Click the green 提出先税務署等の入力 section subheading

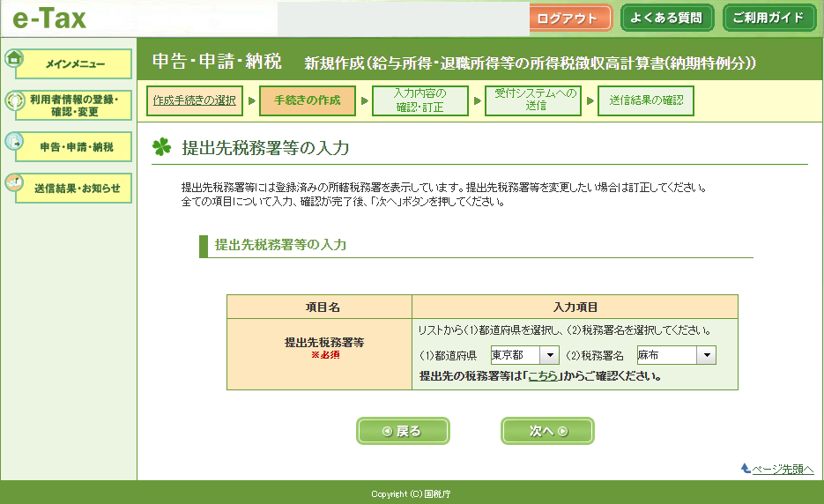point(280,245)
